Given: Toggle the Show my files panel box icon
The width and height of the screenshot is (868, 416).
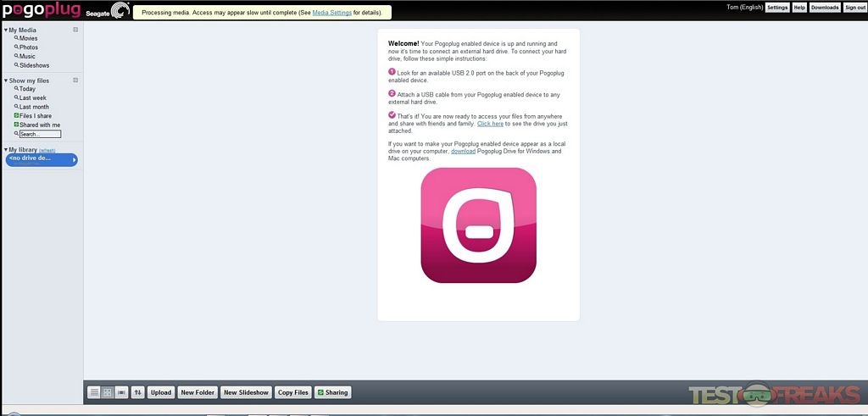Looking at the screenshot, I should coord(75,80).
